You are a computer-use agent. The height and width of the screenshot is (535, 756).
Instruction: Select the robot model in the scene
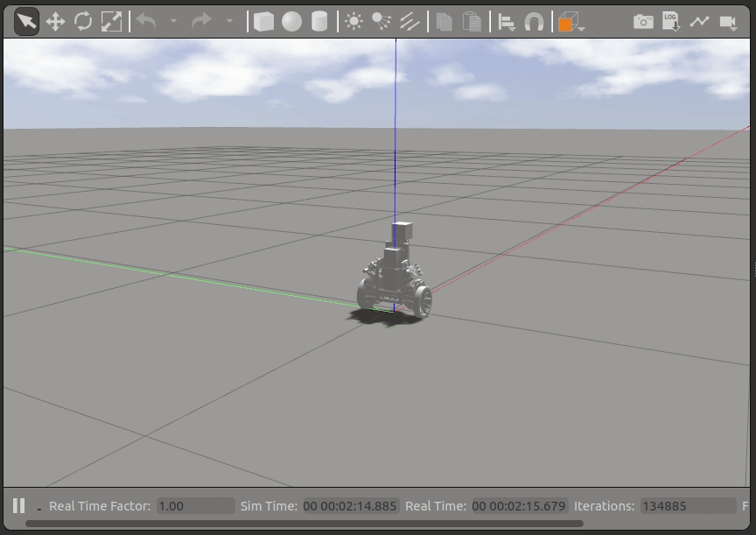(x=395, y=271)
